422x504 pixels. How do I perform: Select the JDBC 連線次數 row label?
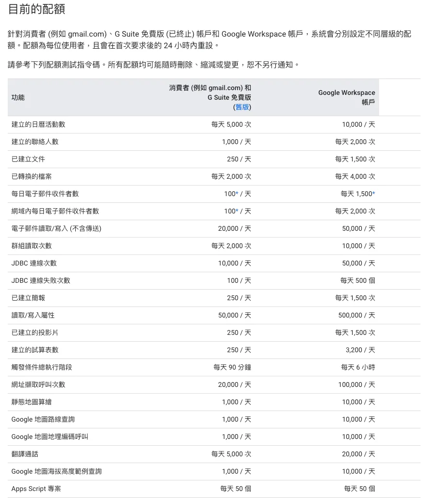(x=34, y=263)
